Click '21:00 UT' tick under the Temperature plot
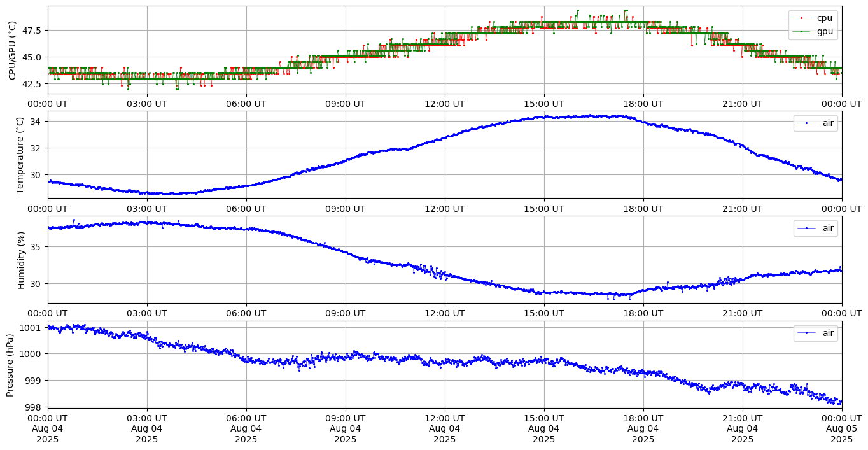Viewport: 868px width, 450px height. pyautogui.click(x=743, y=208)
